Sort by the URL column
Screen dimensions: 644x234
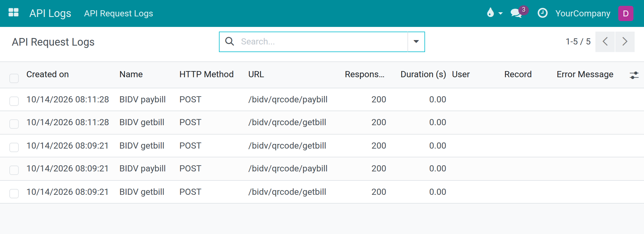[x=256, y=74]
